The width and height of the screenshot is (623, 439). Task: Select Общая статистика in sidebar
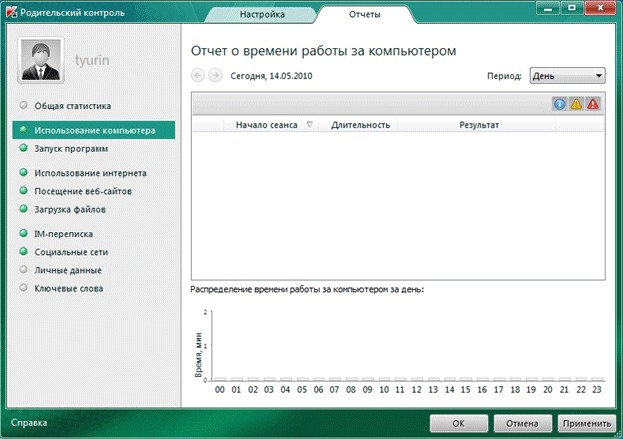click(x=86, y=105)
